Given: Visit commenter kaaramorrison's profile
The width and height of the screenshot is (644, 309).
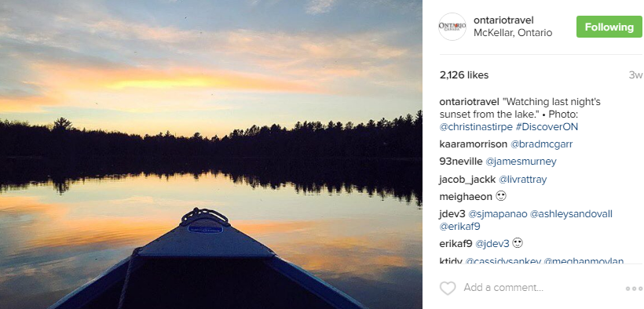Looking at the screenshot, I should (x=473, y=144).
